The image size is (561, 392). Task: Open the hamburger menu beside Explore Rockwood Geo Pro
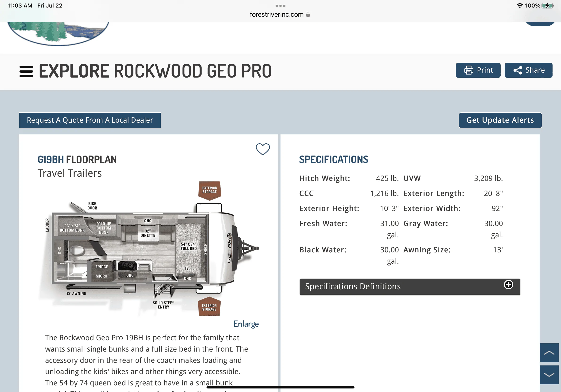tap(26, 71)
